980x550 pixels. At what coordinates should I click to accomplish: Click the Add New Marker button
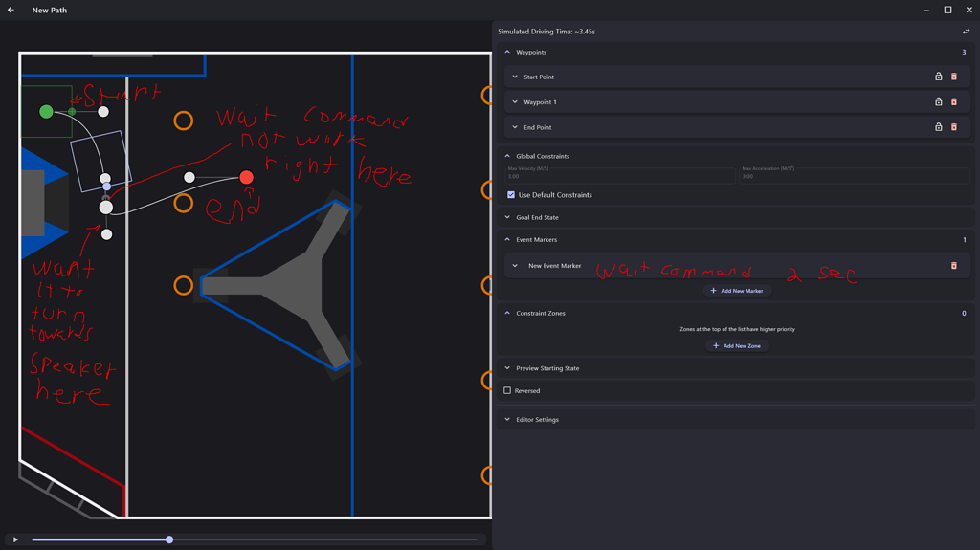[737, 291]
